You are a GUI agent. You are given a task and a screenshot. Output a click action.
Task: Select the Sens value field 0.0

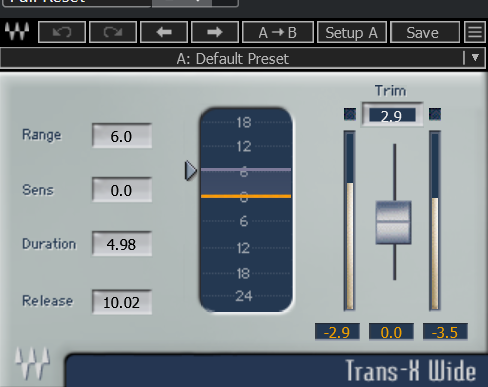[122, 190]
